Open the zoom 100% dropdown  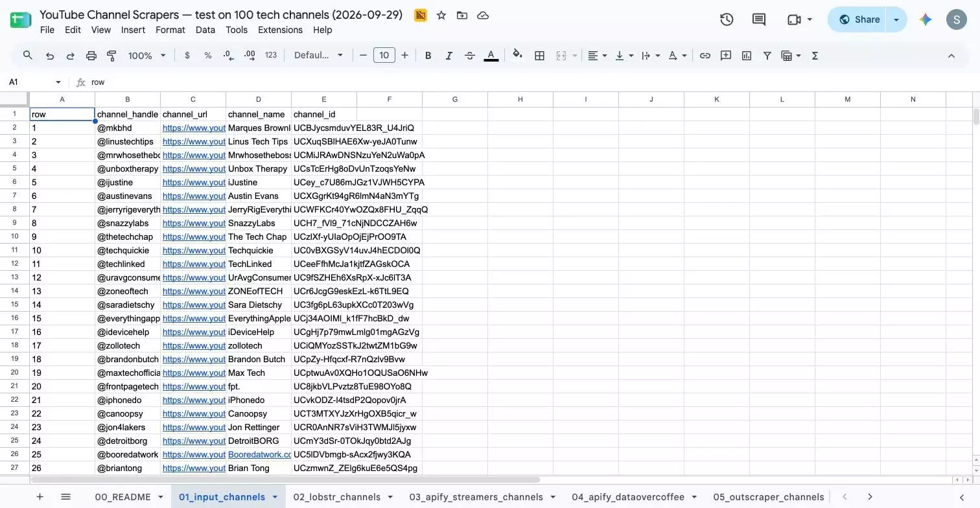pyautogui.click(x=147, y=56)
